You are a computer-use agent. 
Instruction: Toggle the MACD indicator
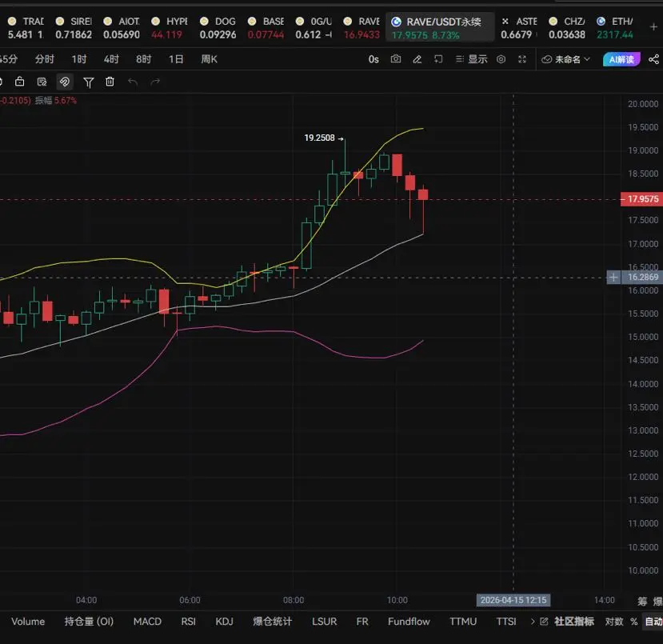[147, 621]
